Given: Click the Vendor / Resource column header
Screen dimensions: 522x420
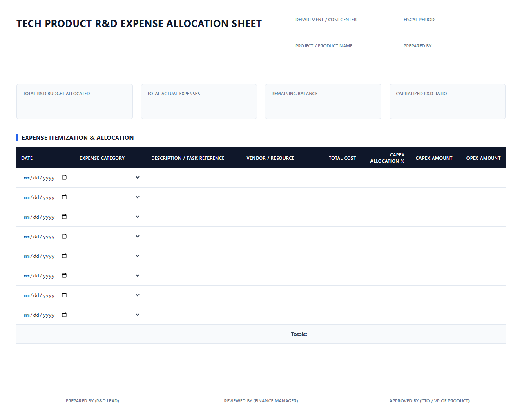Looking at the screenshot, I should click(270, 158).
